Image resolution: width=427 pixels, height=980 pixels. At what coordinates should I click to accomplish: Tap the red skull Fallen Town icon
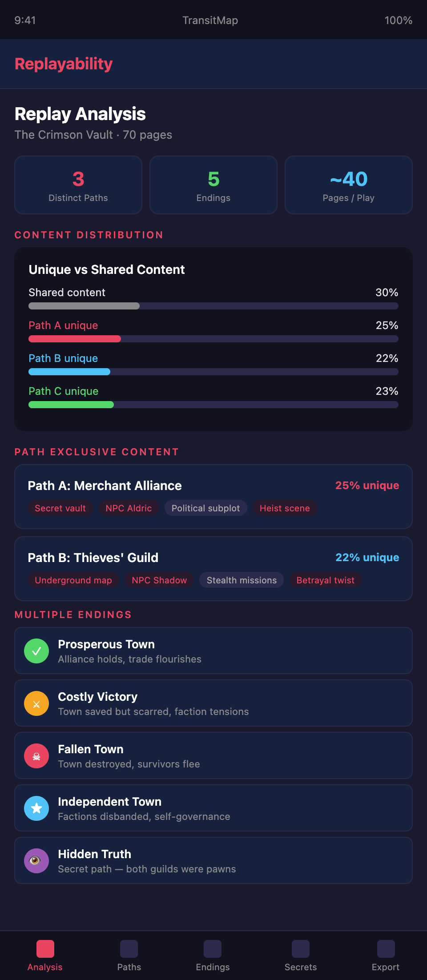36,756
